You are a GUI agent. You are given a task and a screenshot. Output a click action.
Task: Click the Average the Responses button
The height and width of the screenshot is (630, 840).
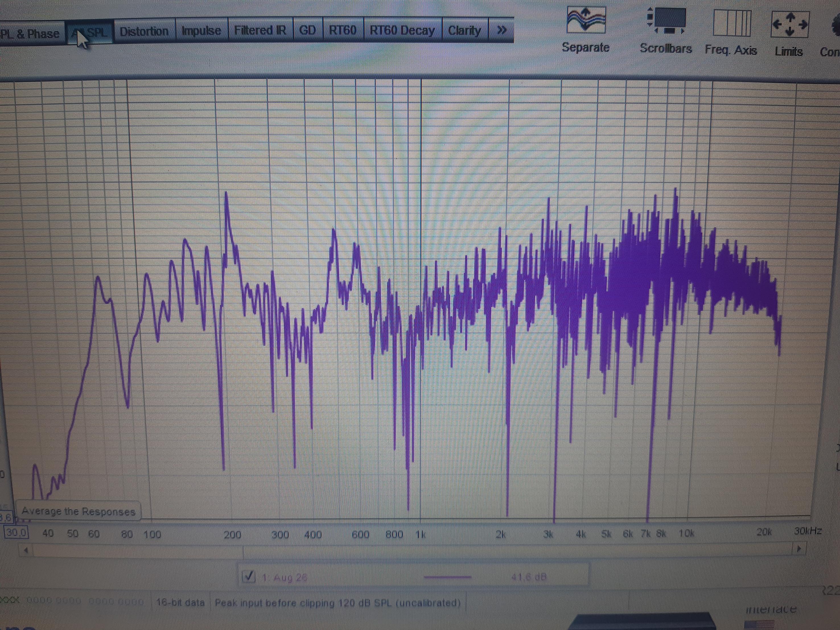click(x=78, y=511)
